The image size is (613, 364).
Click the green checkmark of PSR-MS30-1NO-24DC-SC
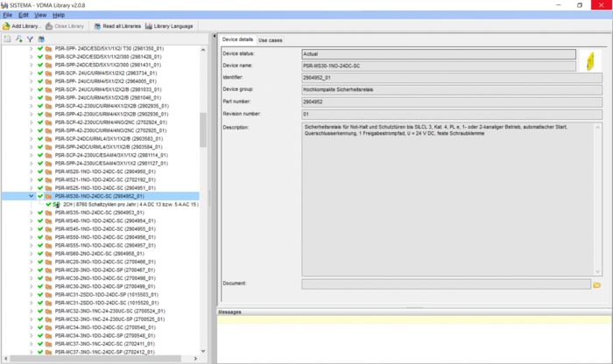[x=40, y=196]
